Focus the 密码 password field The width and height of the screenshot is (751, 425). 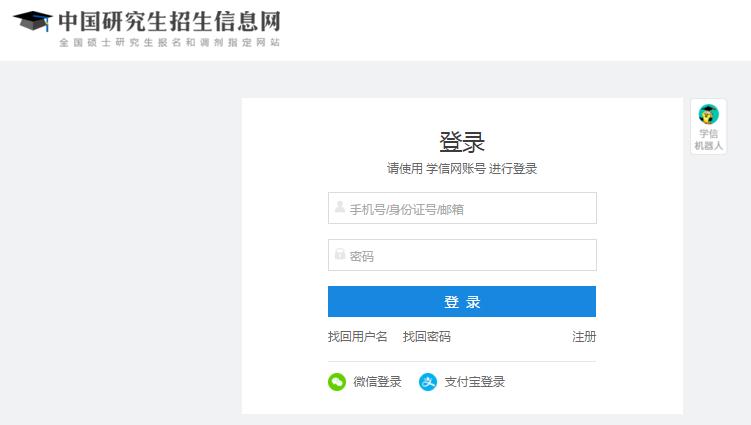462,255
